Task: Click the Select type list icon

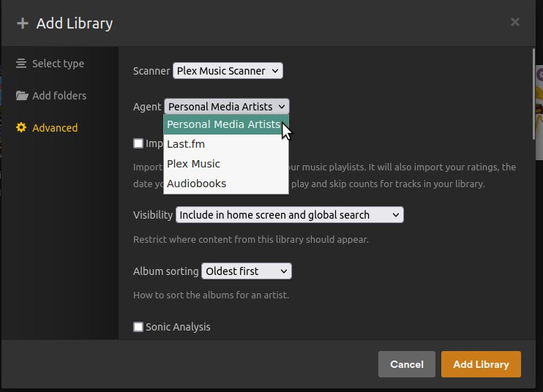Action: pos(21,64)
